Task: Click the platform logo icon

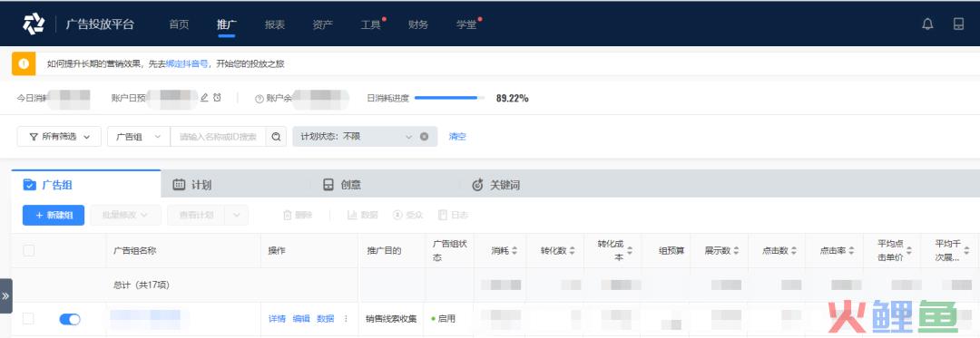Action: coord(34,24)
